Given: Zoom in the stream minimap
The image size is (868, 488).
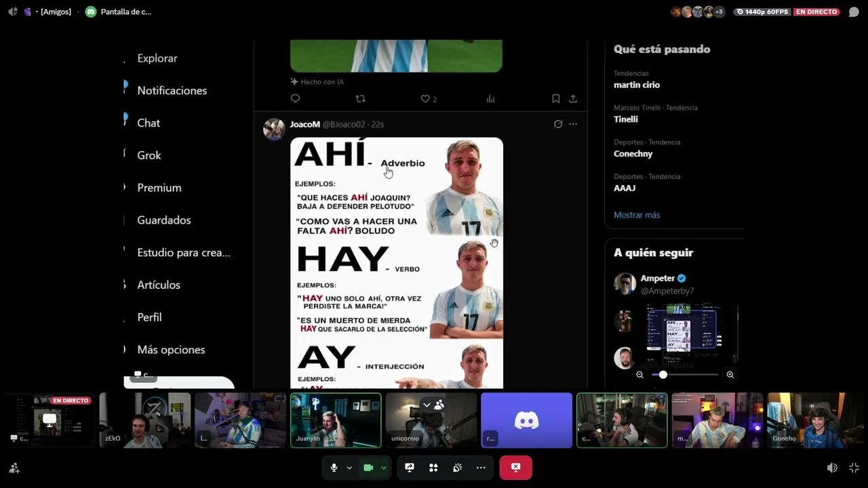Looking at the screenshot, I should click(x=730, y=375).
